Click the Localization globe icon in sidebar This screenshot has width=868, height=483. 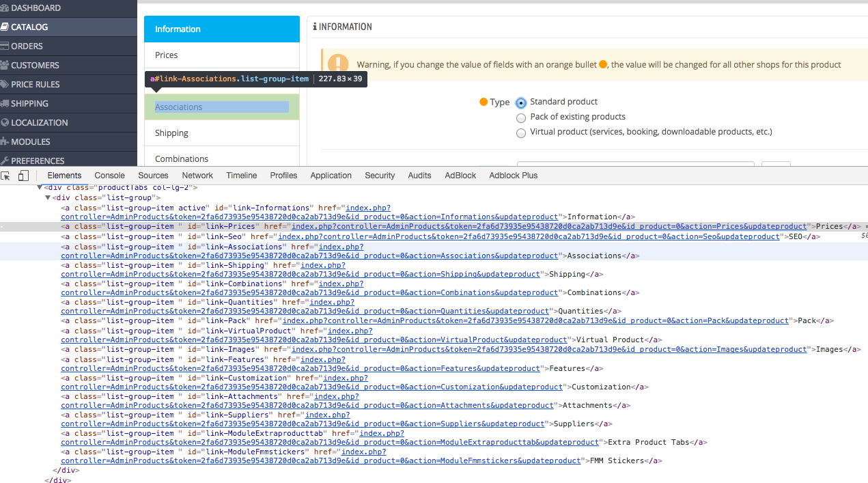click(x=5, y=123)
